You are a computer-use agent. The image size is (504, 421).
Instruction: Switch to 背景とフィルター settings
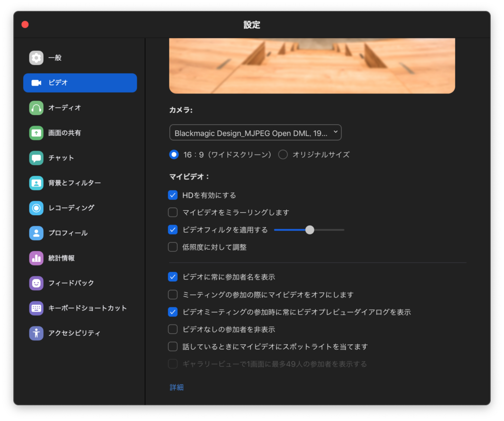80,183
